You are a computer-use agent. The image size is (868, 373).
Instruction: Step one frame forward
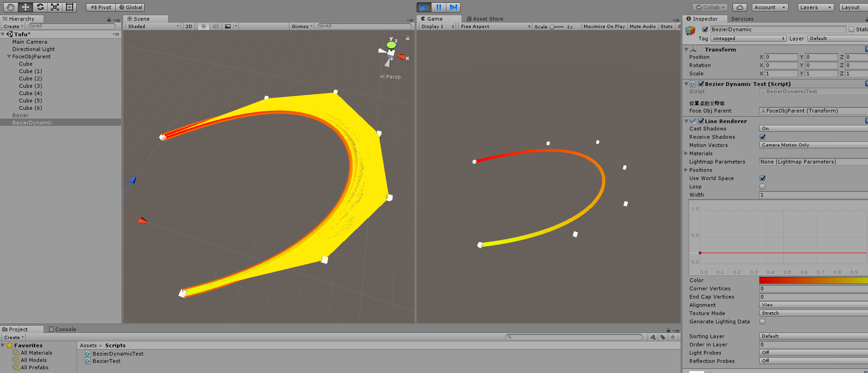[x=453, y=7]
